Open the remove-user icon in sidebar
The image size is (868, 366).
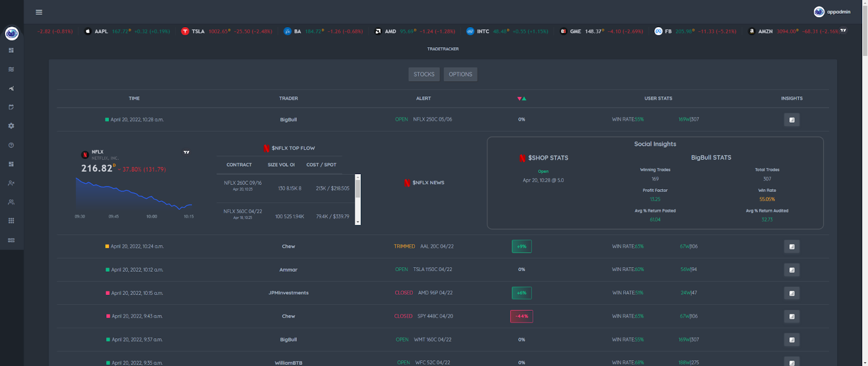click(11, 183)
